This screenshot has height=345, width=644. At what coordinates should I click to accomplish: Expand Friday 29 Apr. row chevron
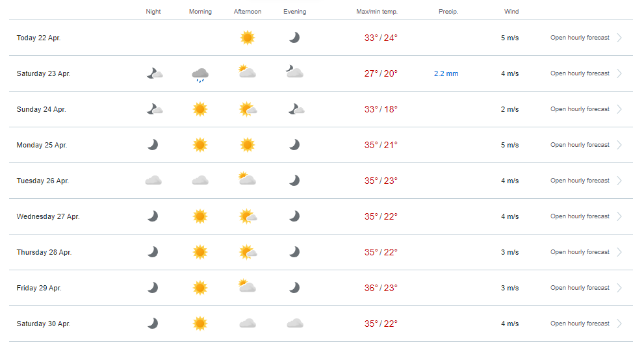619,288
